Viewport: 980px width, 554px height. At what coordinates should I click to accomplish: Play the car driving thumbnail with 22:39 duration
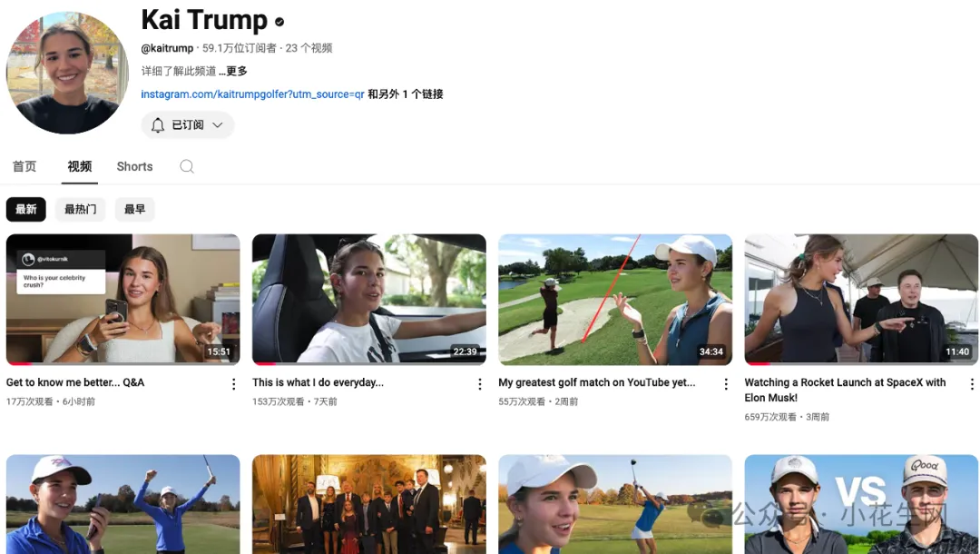[369, 300]
